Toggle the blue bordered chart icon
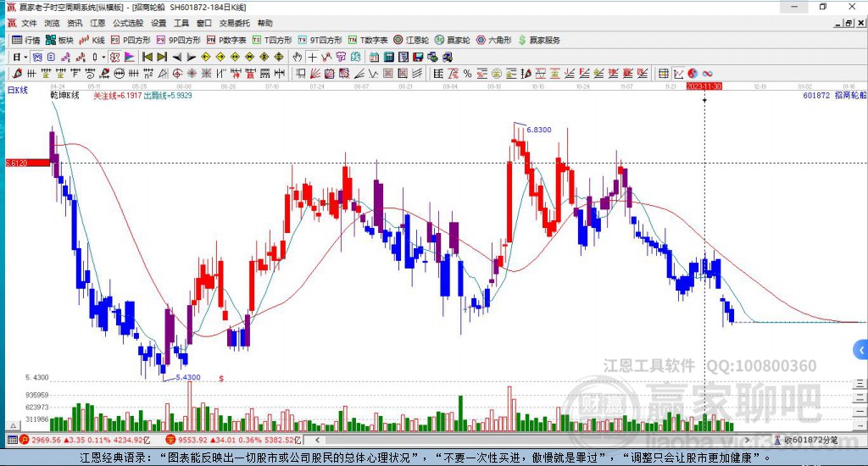This screenshot has height=466, width=868. pos(36,57)
